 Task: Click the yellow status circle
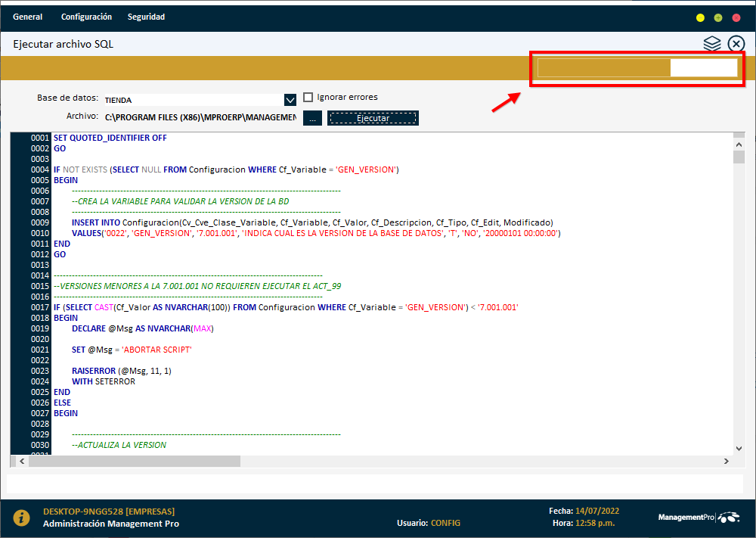coord(700,15)
